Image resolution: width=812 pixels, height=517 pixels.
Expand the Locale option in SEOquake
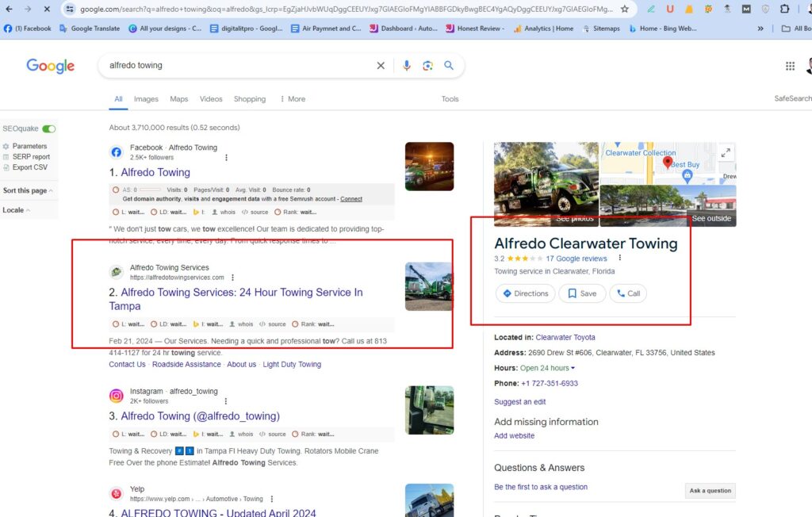[16, 210]
